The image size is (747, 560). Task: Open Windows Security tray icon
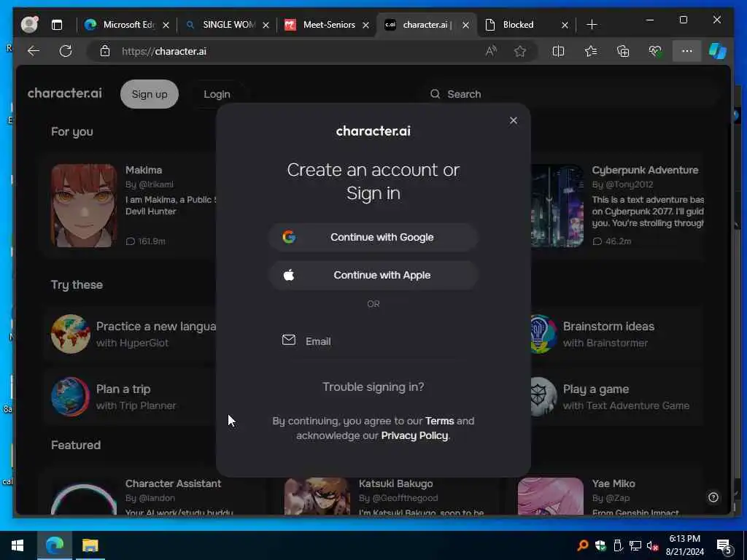(x=600, y=545)
